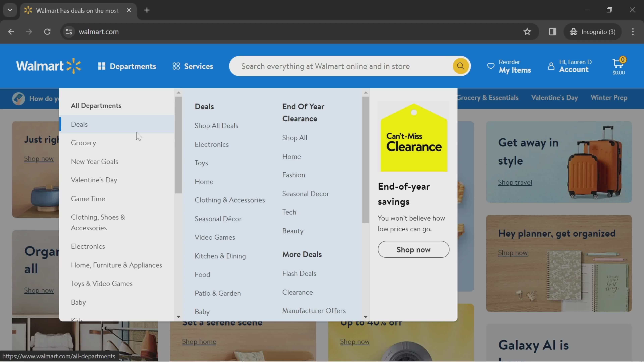644x362 pixels.
Task: Open Patio & Garden deals
Action: tap(218, 293)
